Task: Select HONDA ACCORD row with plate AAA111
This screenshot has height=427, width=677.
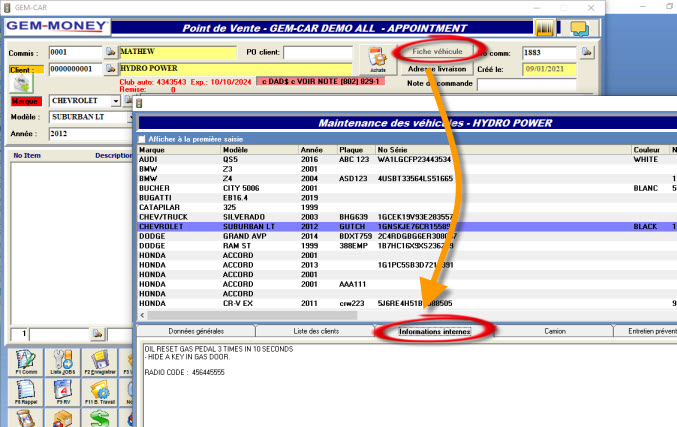Action: tap(407, 284)
